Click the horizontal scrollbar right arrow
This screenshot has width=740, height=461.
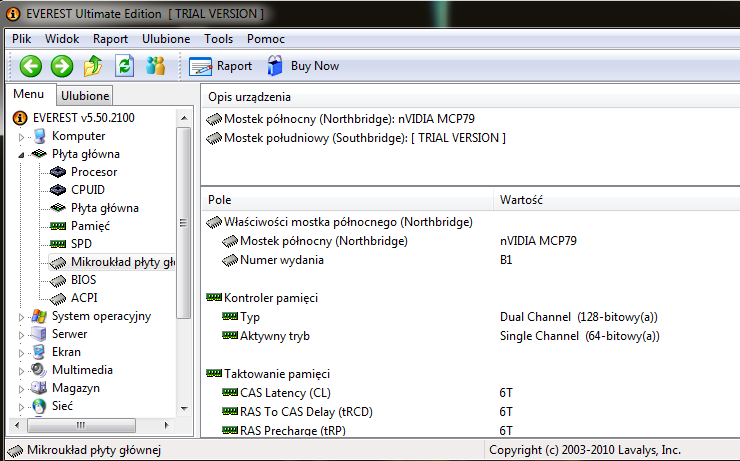click(x=167, y=426)
